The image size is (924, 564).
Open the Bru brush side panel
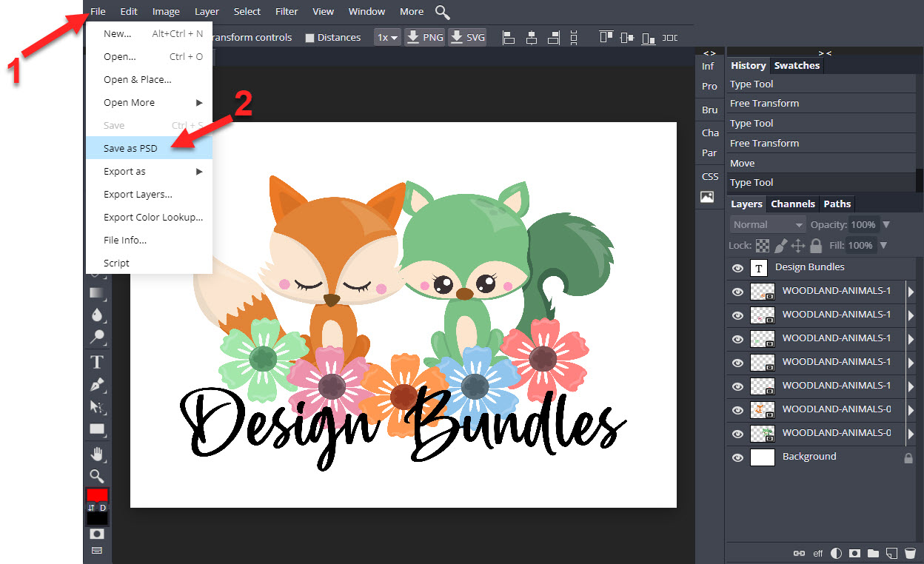point(709,110)
